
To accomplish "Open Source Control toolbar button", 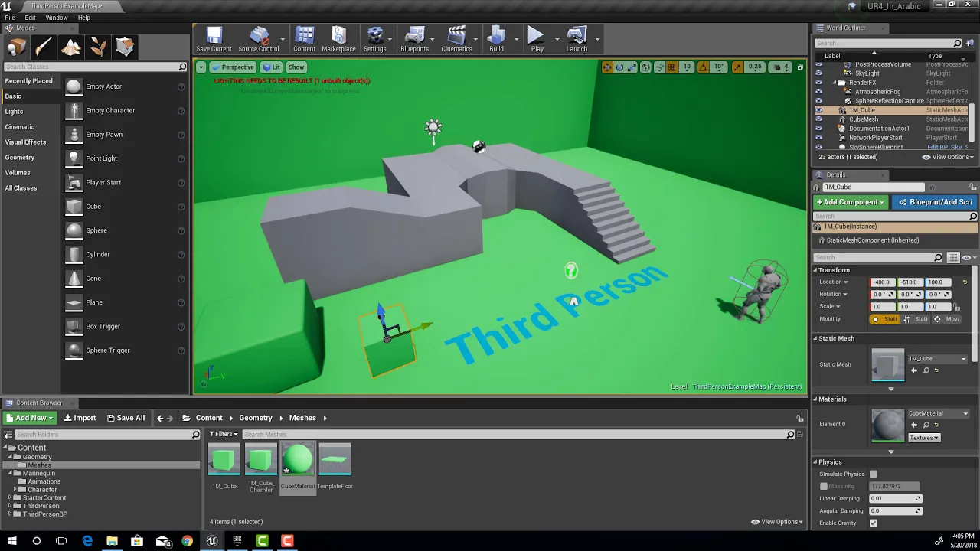I will tap(259, 39).
